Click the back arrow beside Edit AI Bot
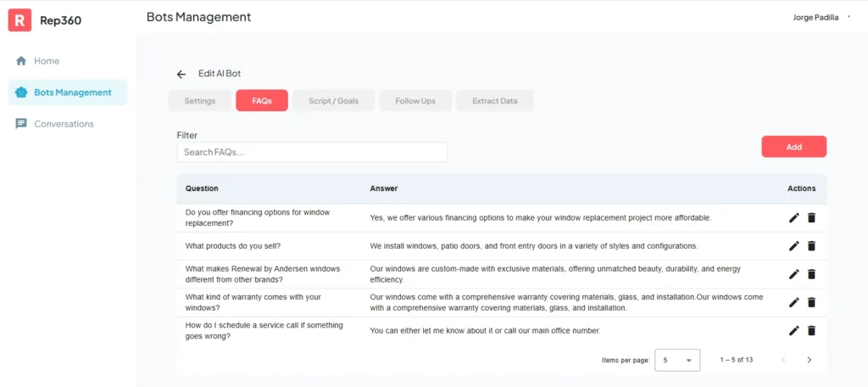Screen dimensions: 868x387 [181, 75]
